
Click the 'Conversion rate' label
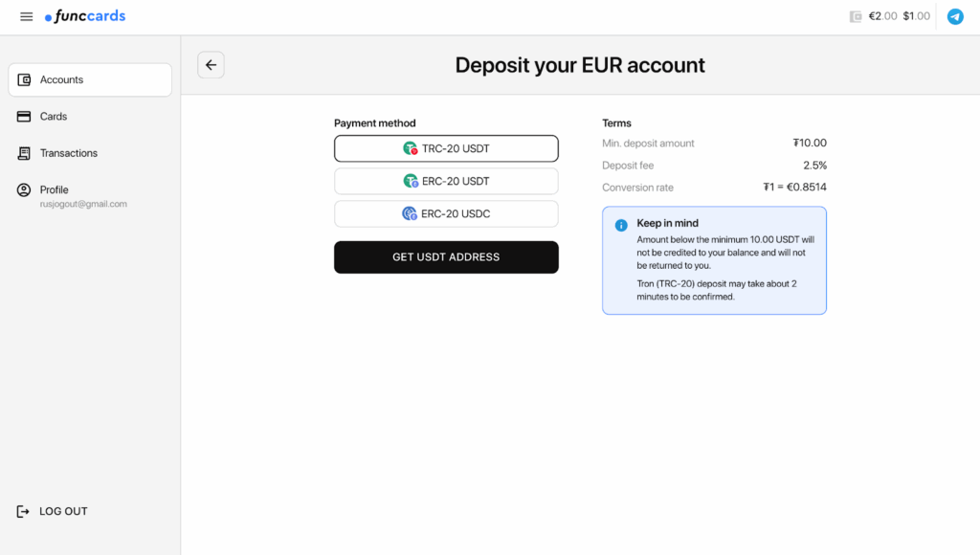[638, 188]
